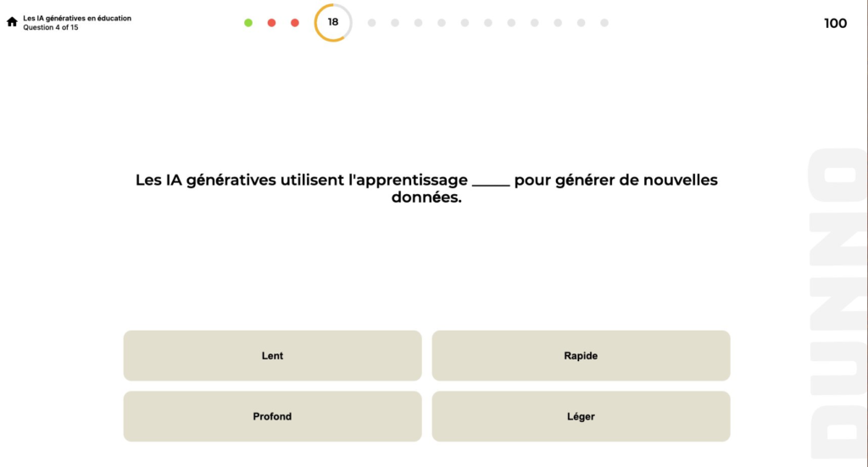Click the question text about IA génératives
Screen dimensions: 868x467
point(426,188)
